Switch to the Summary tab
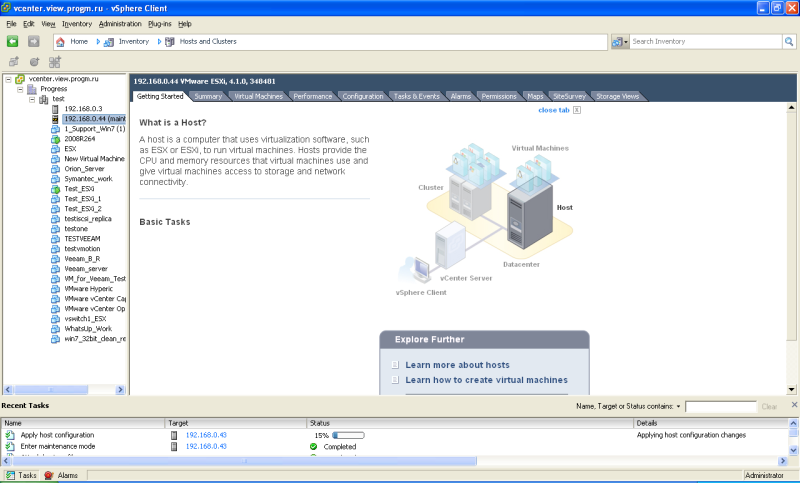This screenshot has width=800, height=483. pyautogui.click(x=208, y=96)
